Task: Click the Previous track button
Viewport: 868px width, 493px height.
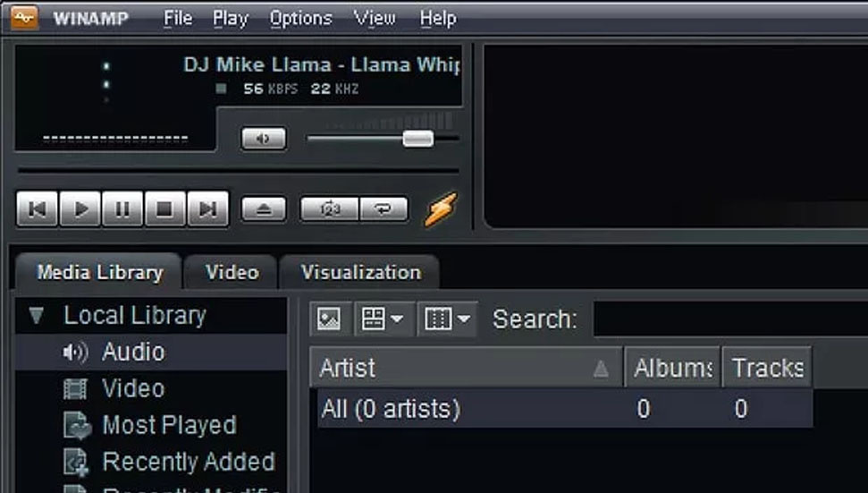Action: tap(38, 209)
